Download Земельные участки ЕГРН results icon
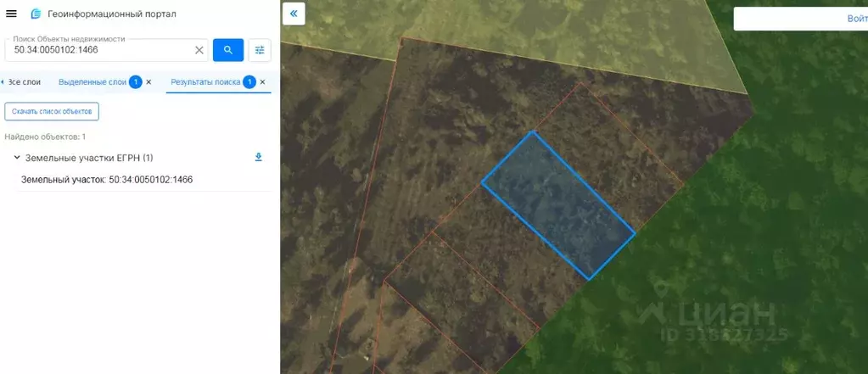 pos(258,158)
